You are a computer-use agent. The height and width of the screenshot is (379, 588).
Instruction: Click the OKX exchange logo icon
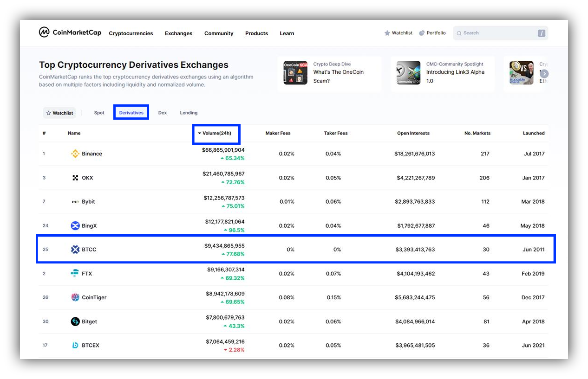pos(75,178)
